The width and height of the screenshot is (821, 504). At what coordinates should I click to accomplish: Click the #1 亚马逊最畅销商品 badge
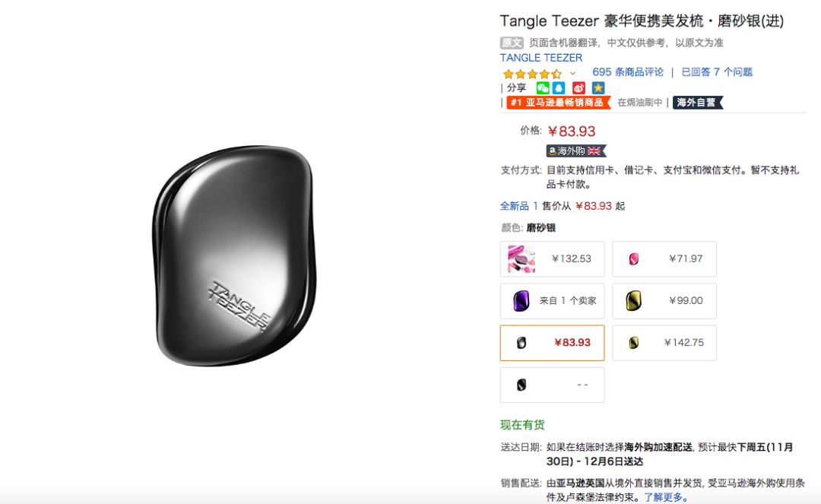[558, 103]
